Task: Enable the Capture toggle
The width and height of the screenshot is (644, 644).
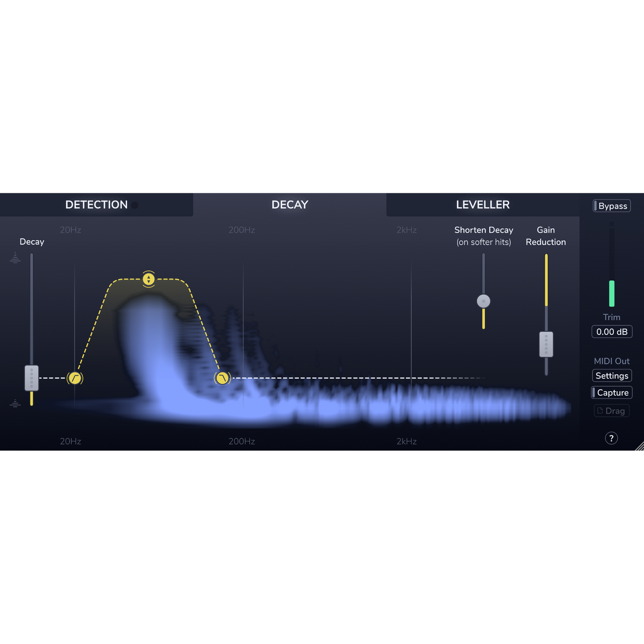Action: point(612,393)
